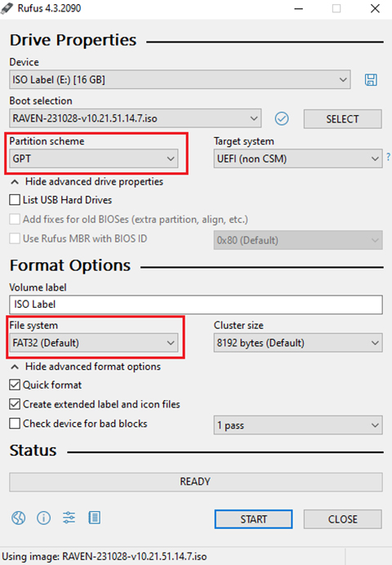Enable List USB Hard Drives checkbox
Viewport: 392px width, 565px height.
click(15, 200)
